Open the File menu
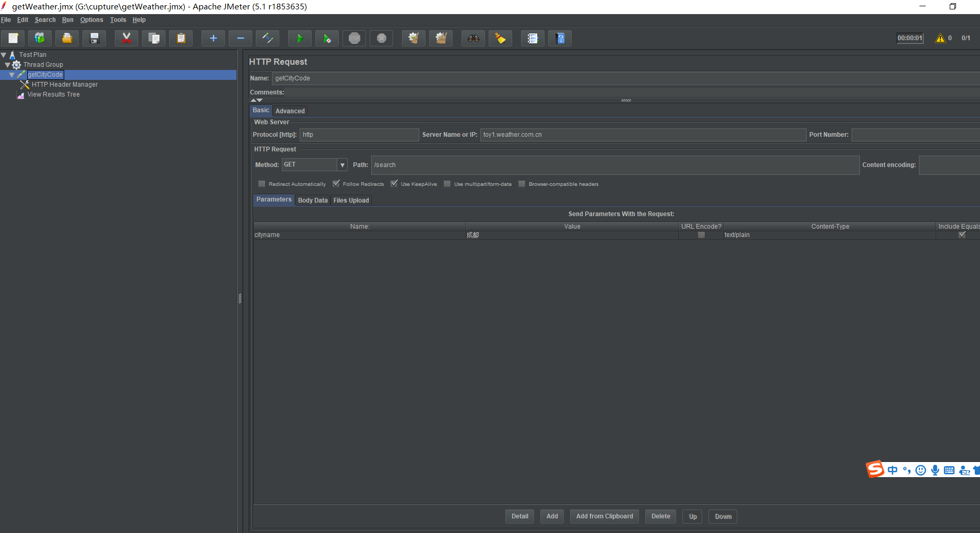 point(6,20)
